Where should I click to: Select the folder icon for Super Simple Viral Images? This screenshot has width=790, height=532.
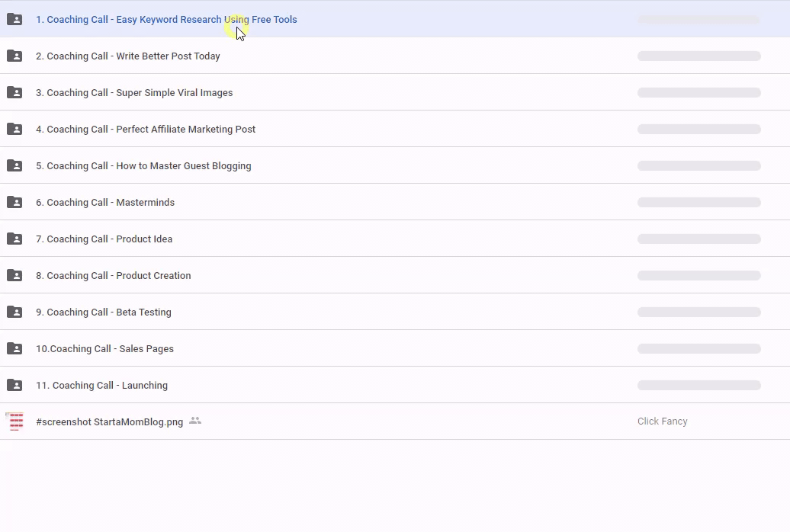(x=14, y=92)
